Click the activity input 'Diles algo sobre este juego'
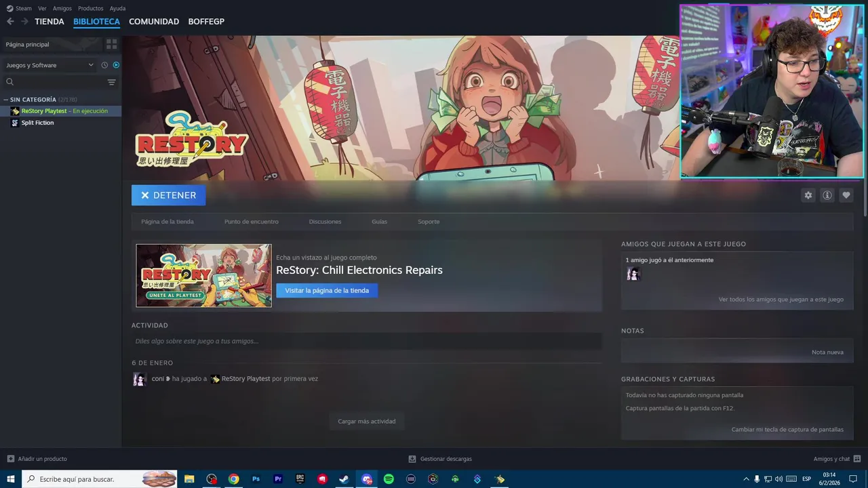The width and height of the screenshot is (868, 488). (x=367, y=341)
